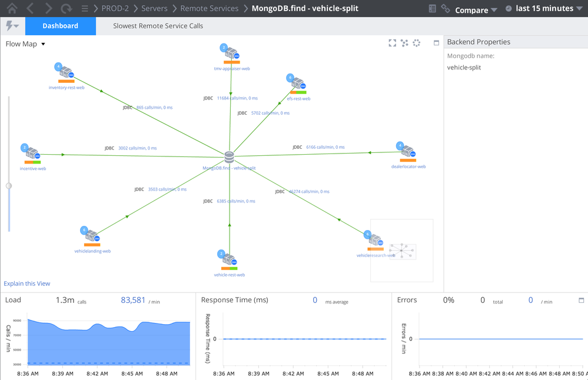588x380 pixels.
Task: Open the last 15 minutes time range
Action: pyautogui.click(x=544, y=9)
